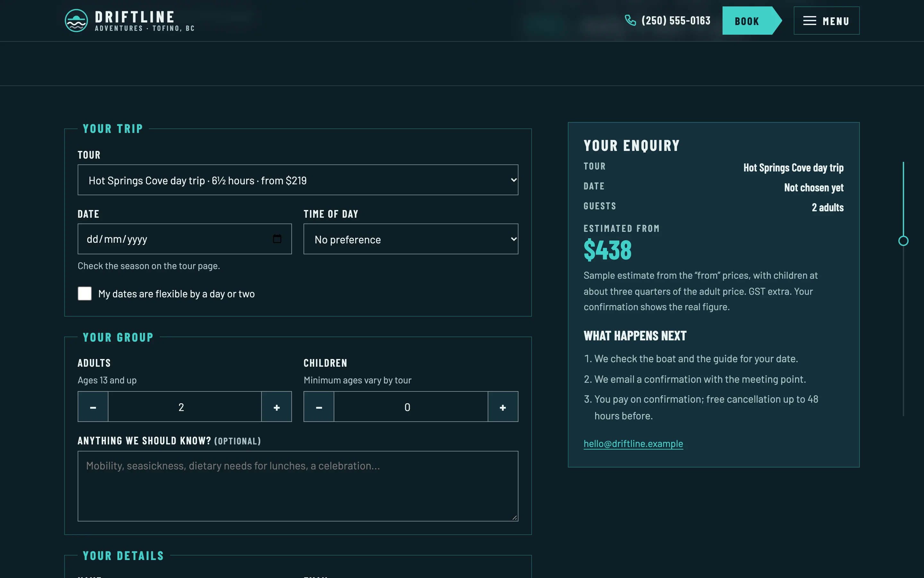Image resolution: width=924 pixels, height=578 pixels.
Task: Click the teal Book button
Action: coord(751,21)
